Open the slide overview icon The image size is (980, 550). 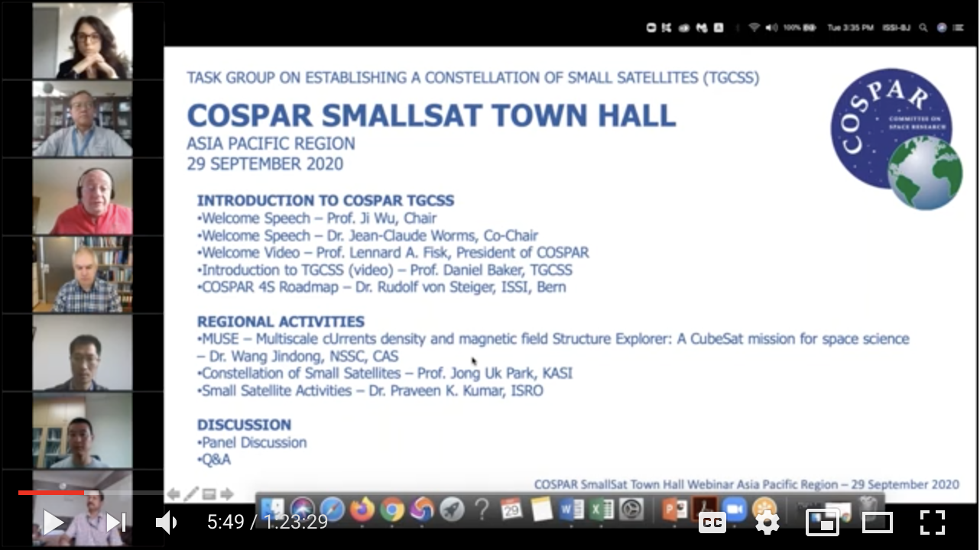(x=209, y=494)
